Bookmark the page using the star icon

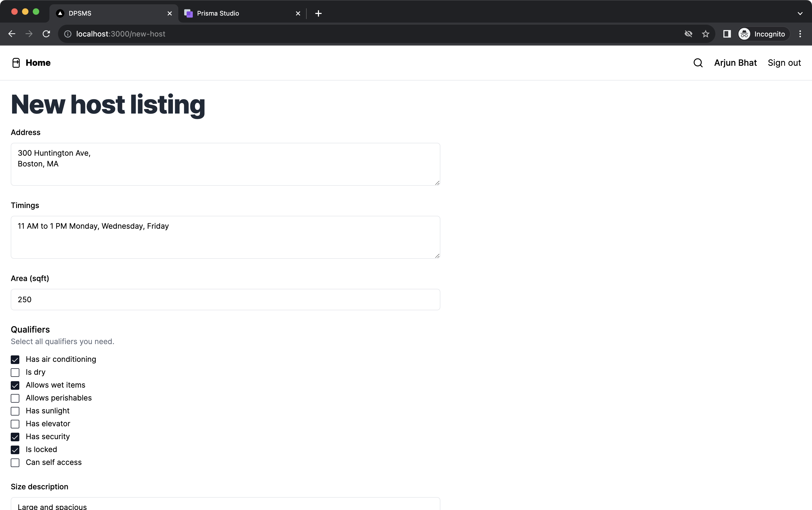click(x=705, y=34)
